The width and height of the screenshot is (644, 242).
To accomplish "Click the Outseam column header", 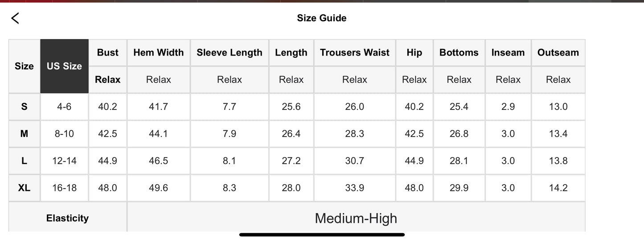I will (558, 52).
